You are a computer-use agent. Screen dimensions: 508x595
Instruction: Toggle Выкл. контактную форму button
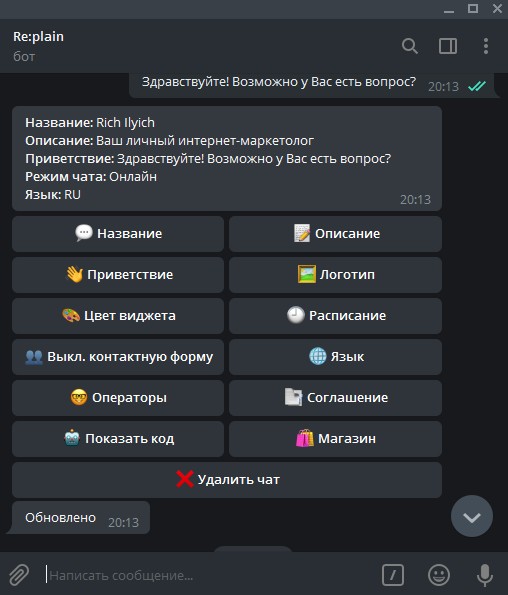(118, 357)
